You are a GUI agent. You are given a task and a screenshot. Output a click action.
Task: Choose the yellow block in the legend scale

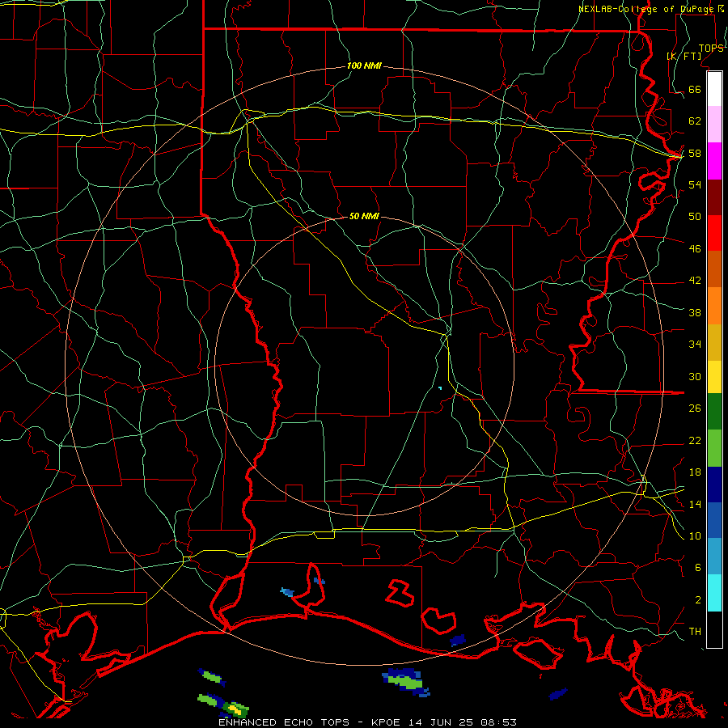point(714,376)
